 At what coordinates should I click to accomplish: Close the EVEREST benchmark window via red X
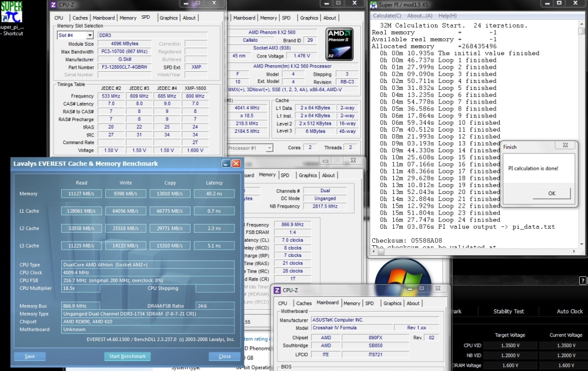coord(236,163)
